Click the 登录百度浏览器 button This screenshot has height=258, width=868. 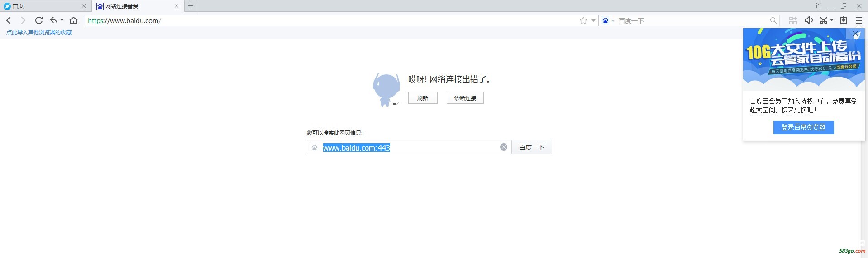[x=804, y=127]
